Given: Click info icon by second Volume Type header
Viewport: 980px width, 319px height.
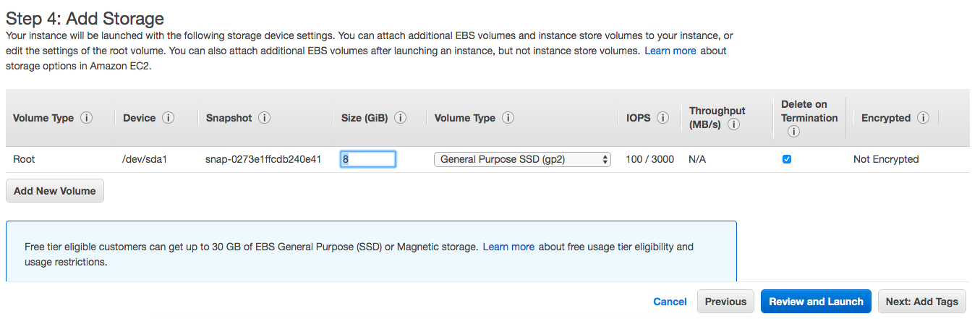Looking at the screenshot, I should pos(508,118).
